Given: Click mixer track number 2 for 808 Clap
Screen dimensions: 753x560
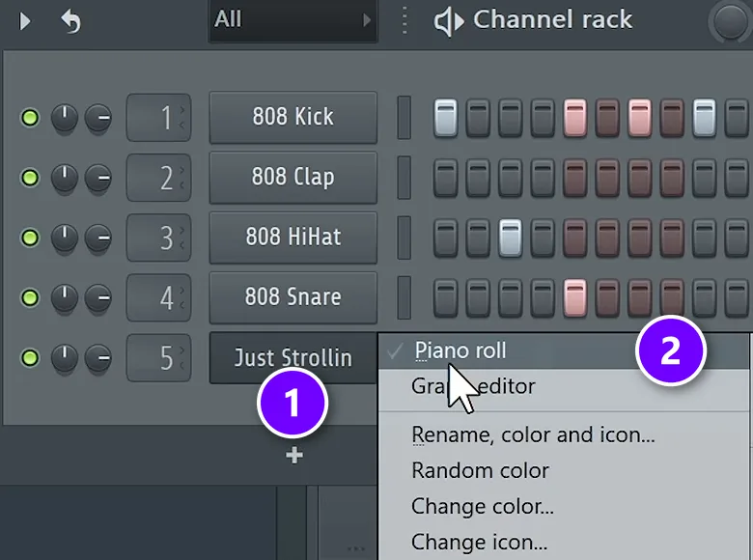Looking at the screenshot, I should click(x=159, y=178).
